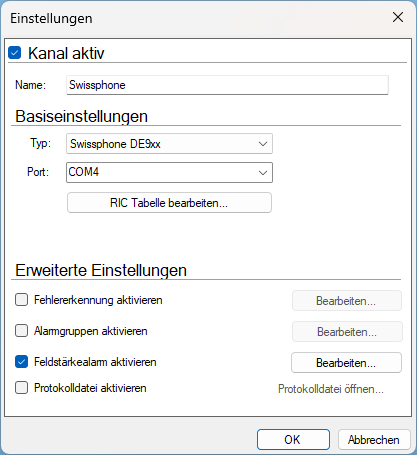Open the Typ dropdown showing Swissphone DE9xx
The height and width of the screenshot is (455, 417).
tap(169, 144)
